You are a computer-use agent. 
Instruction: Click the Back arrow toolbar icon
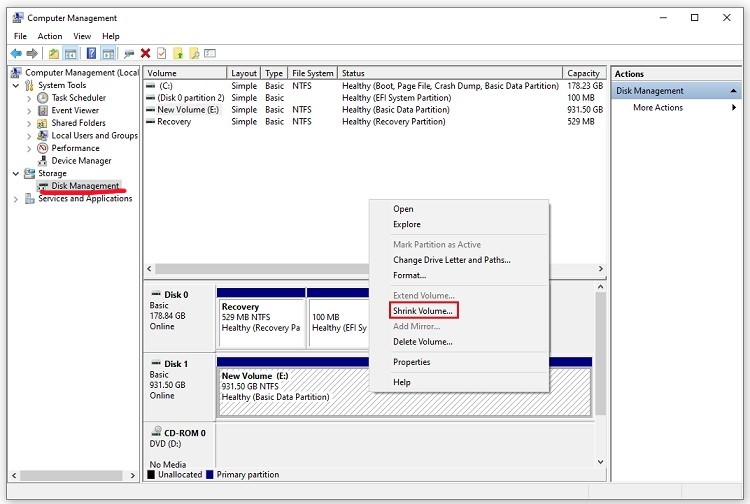[x=16, y=54]
